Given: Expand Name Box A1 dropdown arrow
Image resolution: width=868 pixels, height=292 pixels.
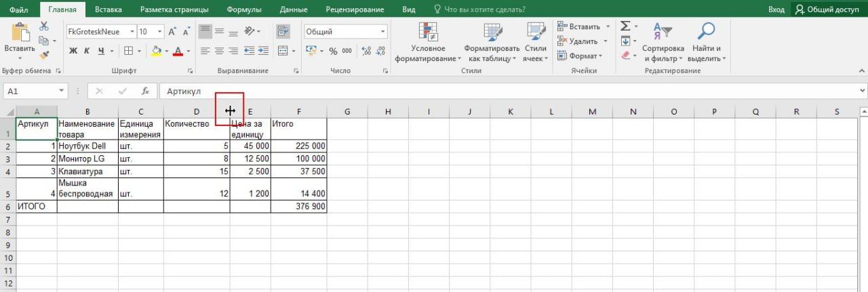Looking at the screenshot, I should [62, 91].
